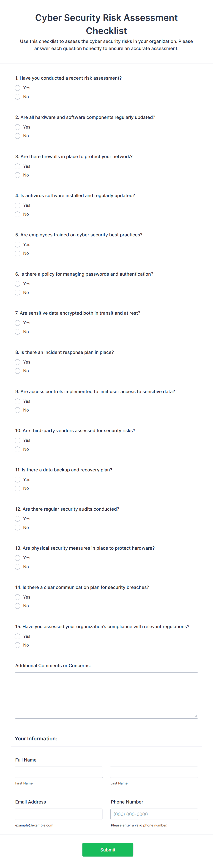This screenshot has height=868, width=213.
Task: Select Yes for employee cyber security training
Action: click(17, 244)
